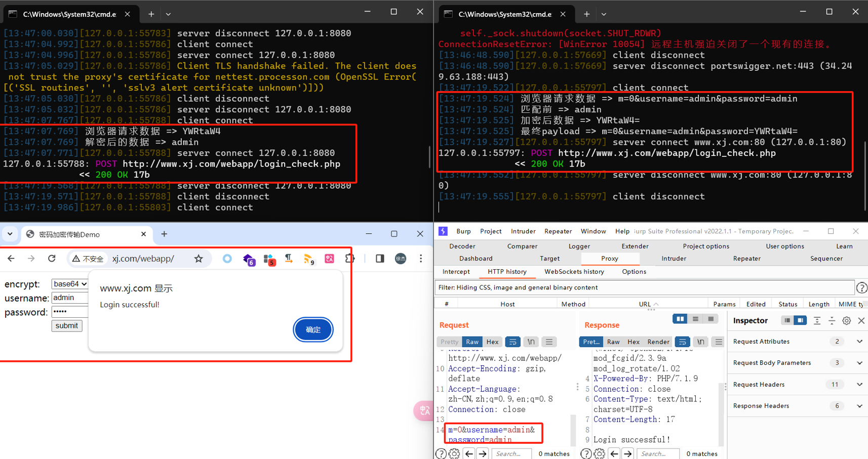The width and height of the screenshot is (868, 459).
Task: Show Hex view of the Request
Action: click(x=492, y=342)
